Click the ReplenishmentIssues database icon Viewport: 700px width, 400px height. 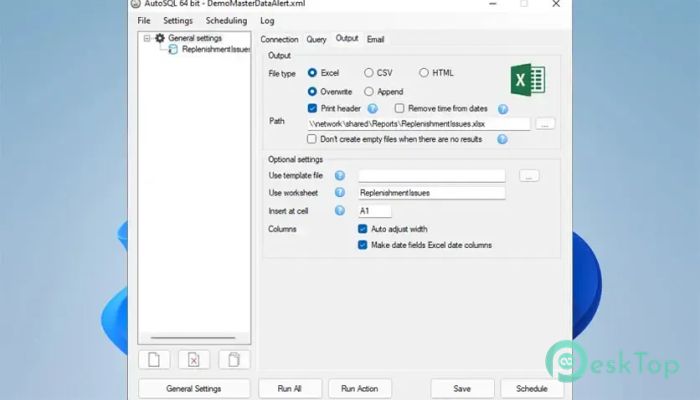point(173,50)
